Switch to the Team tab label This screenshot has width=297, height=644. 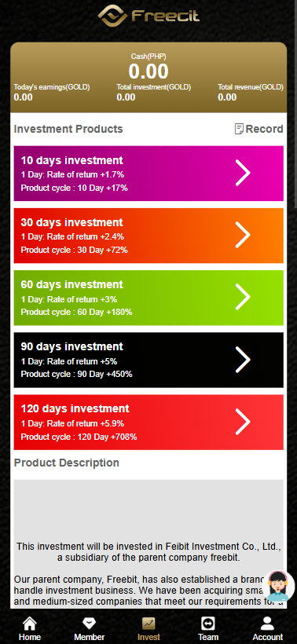click(208, 637)
